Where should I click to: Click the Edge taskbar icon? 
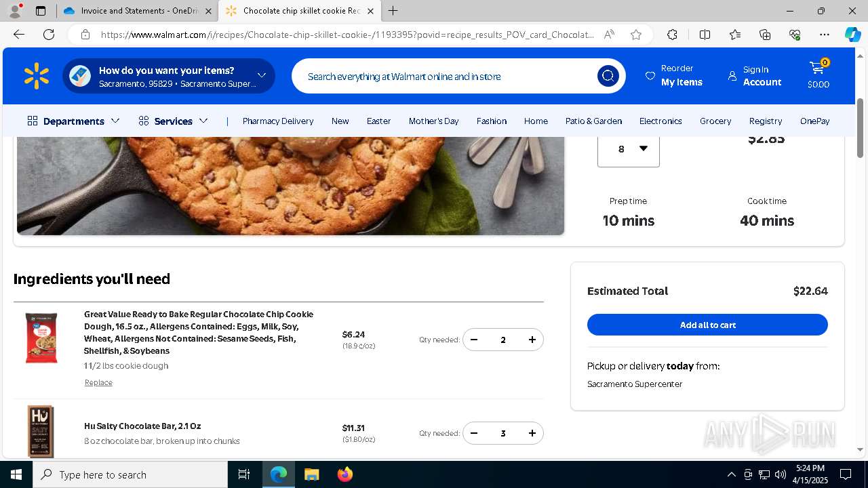[279, 474]
